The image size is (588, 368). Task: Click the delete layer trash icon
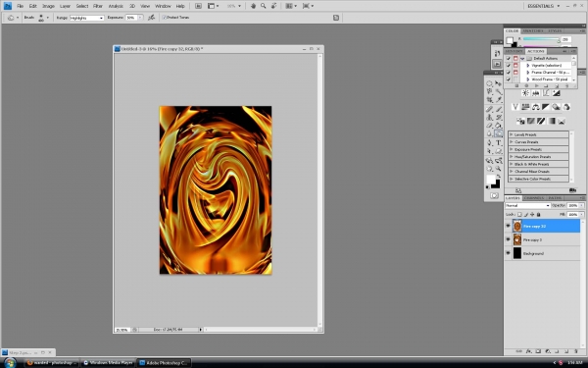pyautogui.click(x=576, y=351)
